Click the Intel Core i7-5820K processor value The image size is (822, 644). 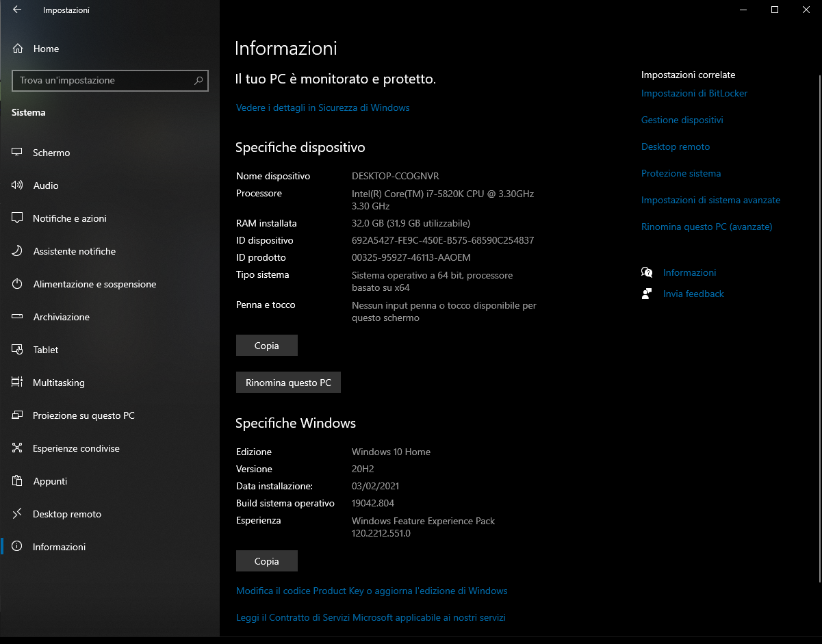443,200
